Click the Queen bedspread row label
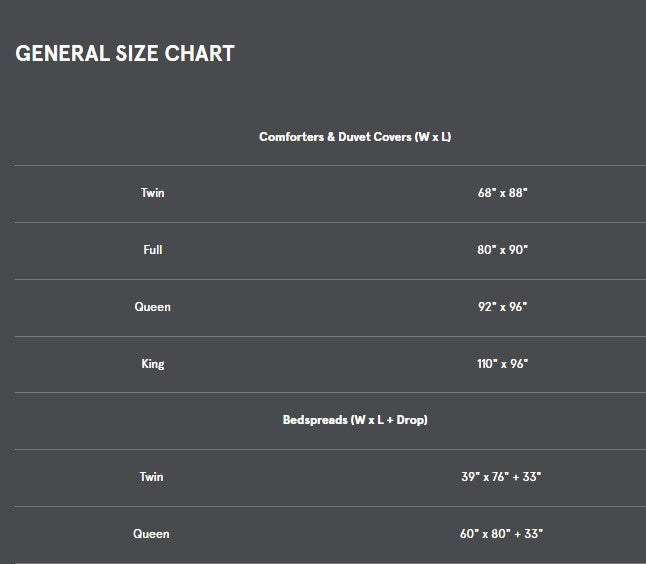This screenshot has width=646, height=564. [151, 534]
